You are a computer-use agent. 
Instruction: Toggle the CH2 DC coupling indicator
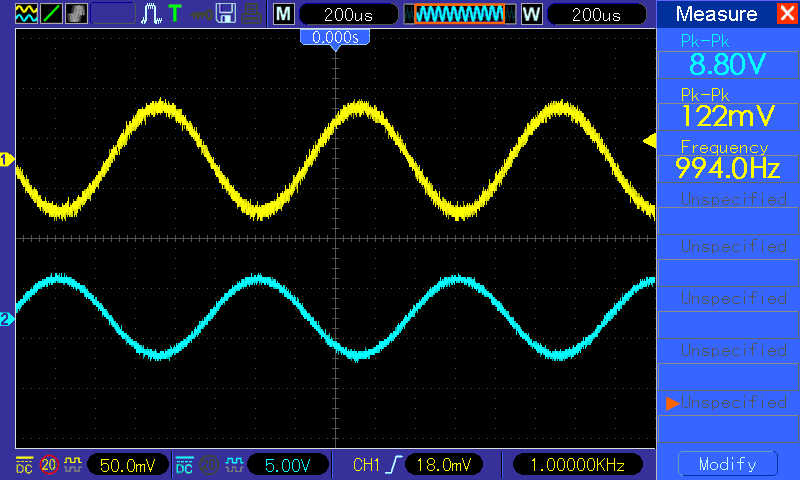click(x=185, y=465)
